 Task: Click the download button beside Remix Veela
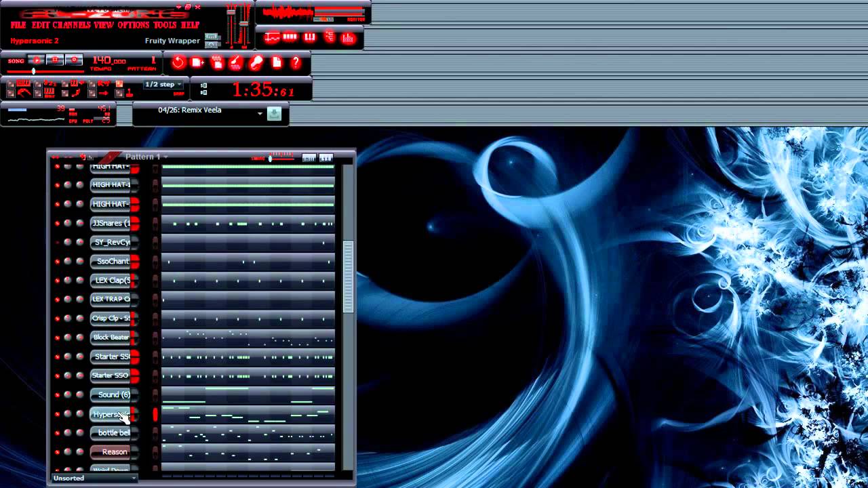click(x=274, y=114)
